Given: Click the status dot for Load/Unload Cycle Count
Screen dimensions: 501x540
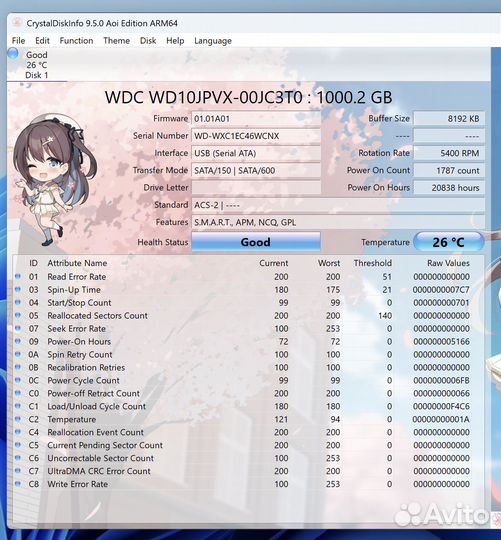Looking at the screenshot, I should click(x=18, y=406).
